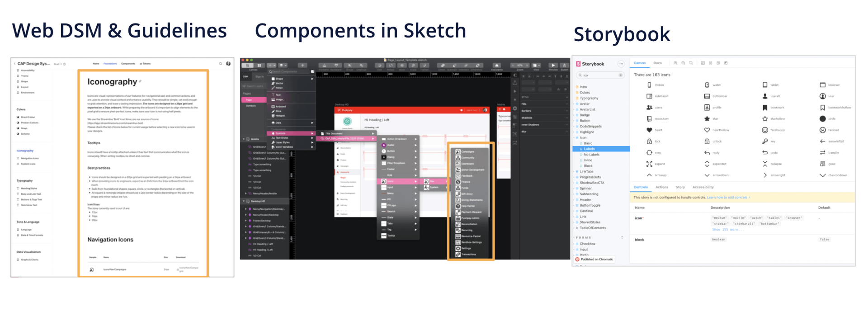Click the Storybook zoom in magnifier
The width and height of the screenshot is (868, 316).
click(x=675, y=63)
